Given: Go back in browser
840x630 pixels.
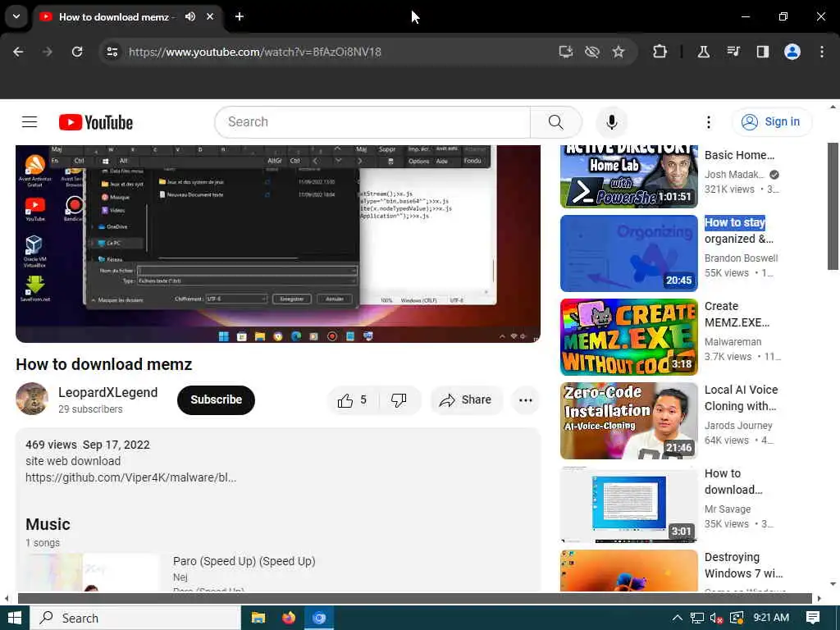Looking at the screenshot, I should point(18,52).
